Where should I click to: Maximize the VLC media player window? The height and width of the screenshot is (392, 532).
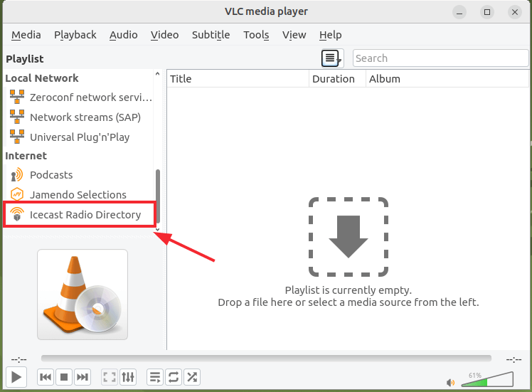(487, 12)
